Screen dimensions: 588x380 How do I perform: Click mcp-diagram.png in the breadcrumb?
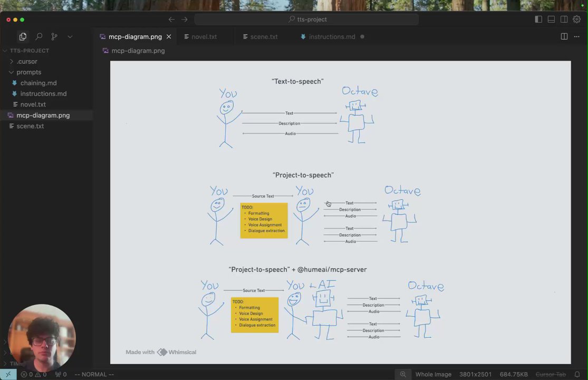[x=138, y=51]
